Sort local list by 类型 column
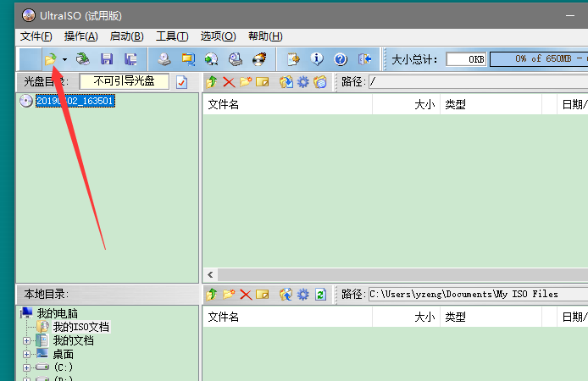Image resolution: width=588 pixels, height=381 pixels. (x=491, y=317)
